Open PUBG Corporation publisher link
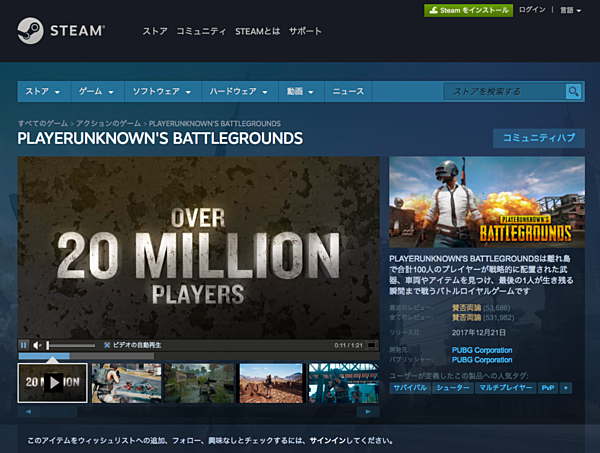Image resolution: width=600 pixels, height=453 pixels. coord(482,360)
